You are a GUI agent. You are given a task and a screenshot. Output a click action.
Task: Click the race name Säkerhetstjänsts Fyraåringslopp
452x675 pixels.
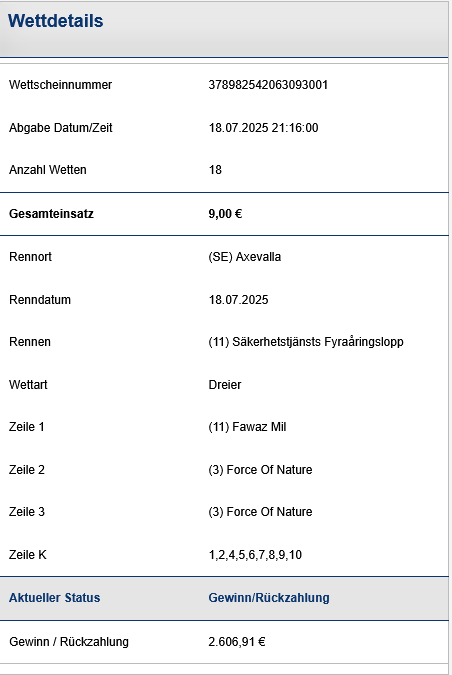(318, 342)
